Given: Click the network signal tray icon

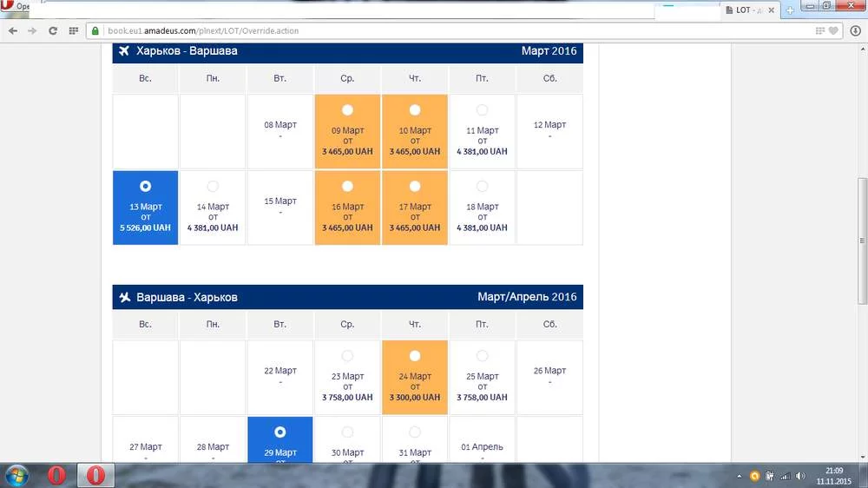Looking at the screenshot, I should click(785, 476).
